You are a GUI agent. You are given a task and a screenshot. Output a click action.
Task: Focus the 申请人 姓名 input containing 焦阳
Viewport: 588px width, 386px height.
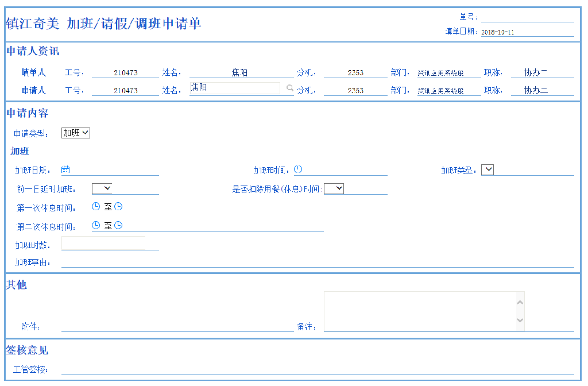click(x=235, y=88)
